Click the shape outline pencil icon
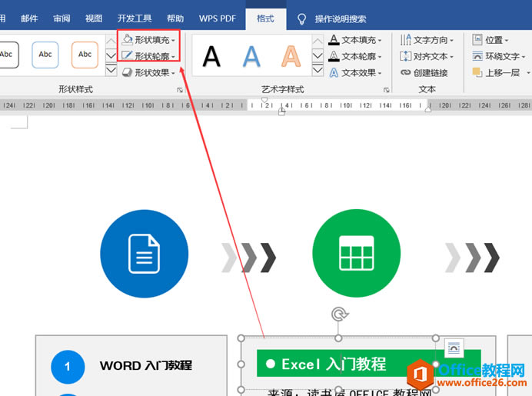Screen dimensions: 532x396 127,55
